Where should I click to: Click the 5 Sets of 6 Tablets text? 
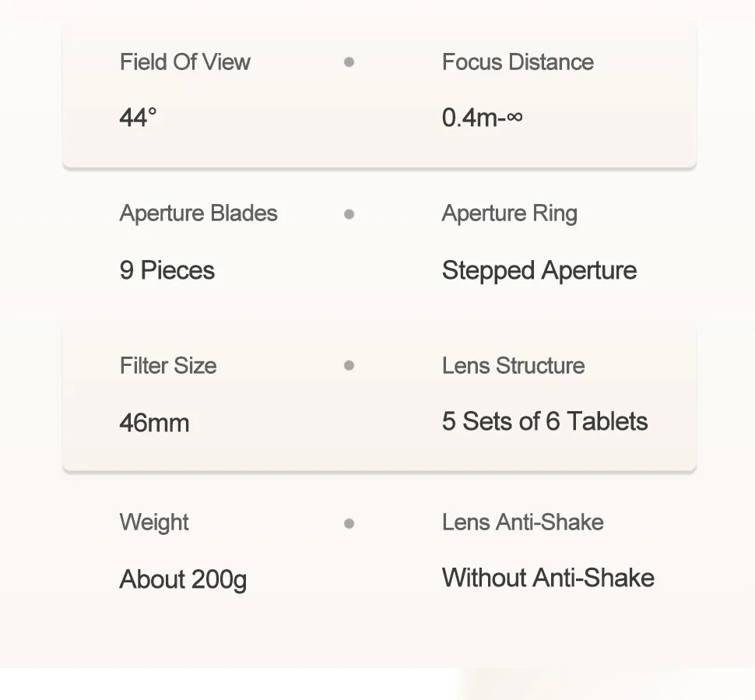(x=545, y=421)
